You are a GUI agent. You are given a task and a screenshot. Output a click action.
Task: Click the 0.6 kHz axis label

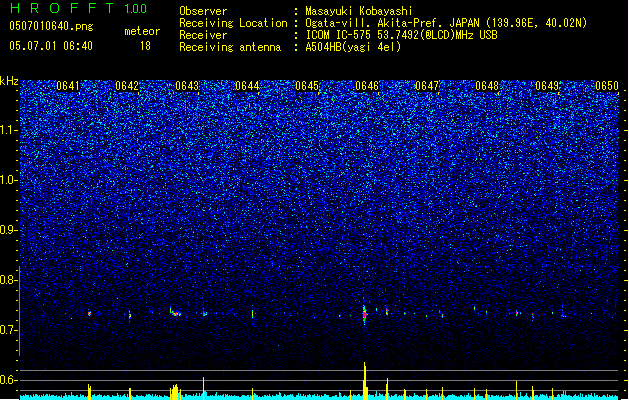coord(8,380)
